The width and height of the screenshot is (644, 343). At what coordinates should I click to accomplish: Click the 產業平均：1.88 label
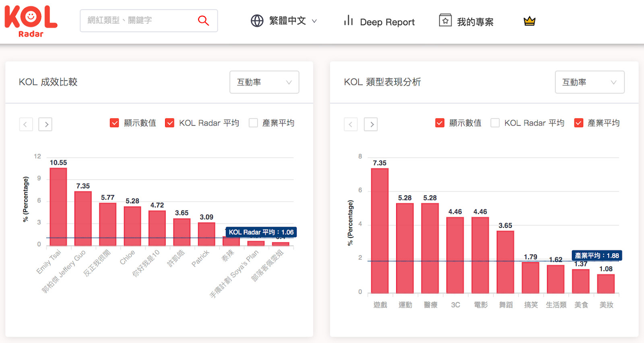pyautogui.click(x=597, y=256)
